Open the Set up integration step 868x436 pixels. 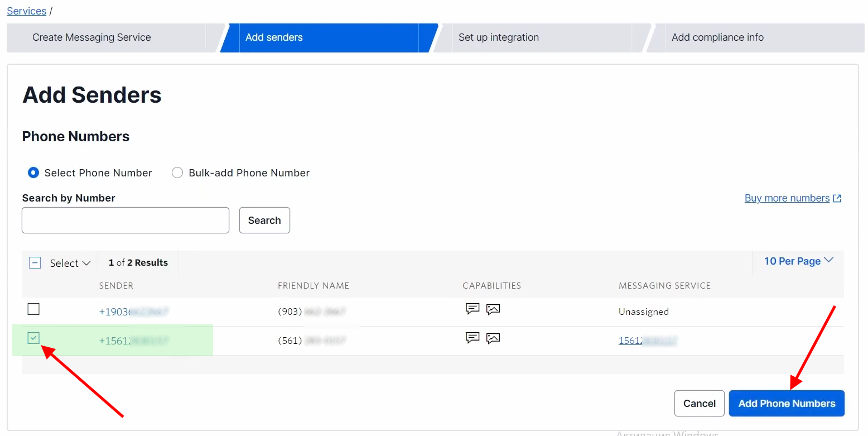pos(498,37)
